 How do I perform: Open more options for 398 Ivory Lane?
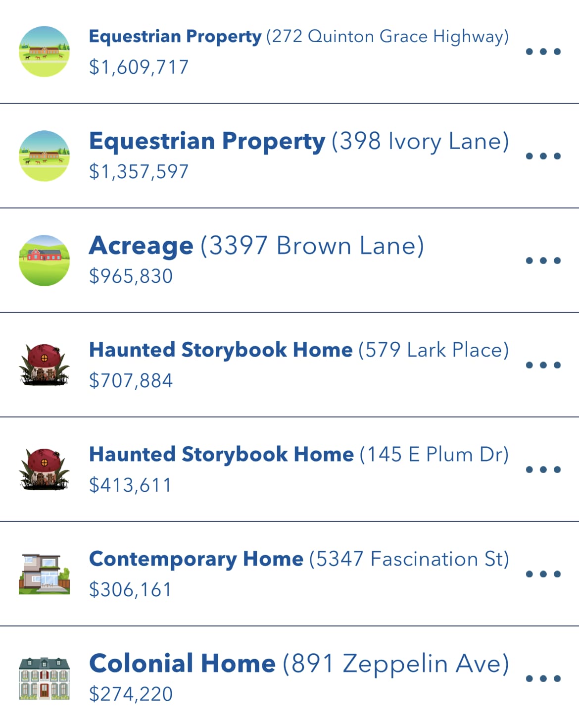click(x=543, y=156)
